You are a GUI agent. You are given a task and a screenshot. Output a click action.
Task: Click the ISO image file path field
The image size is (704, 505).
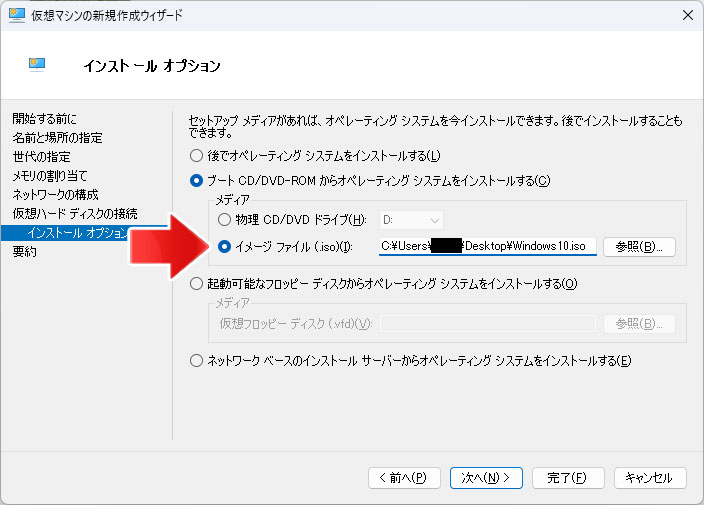tap(488, 246)
